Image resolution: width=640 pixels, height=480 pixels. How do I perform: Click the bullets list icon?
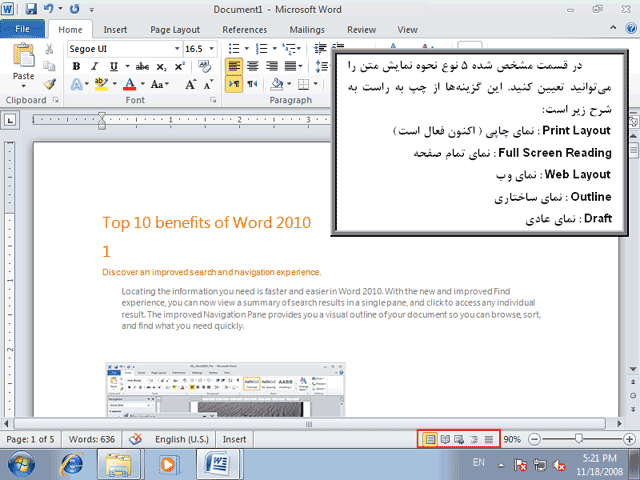click(234, 49)
